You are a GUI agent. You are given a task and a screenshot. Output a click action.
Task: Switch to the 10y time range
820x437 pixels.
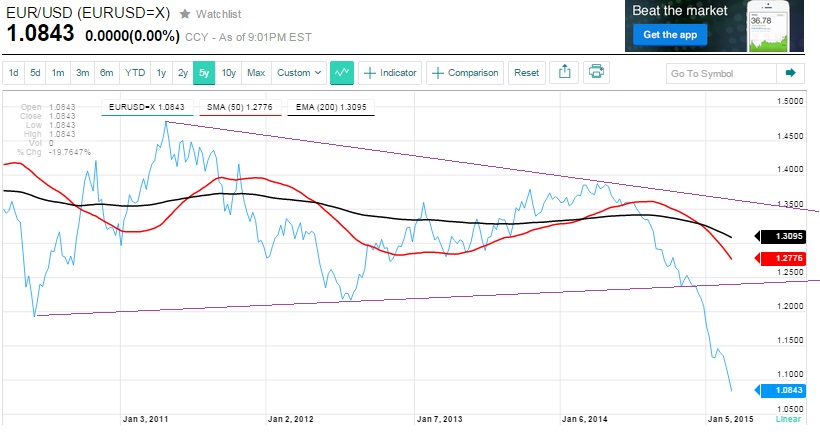click(229, 73)
